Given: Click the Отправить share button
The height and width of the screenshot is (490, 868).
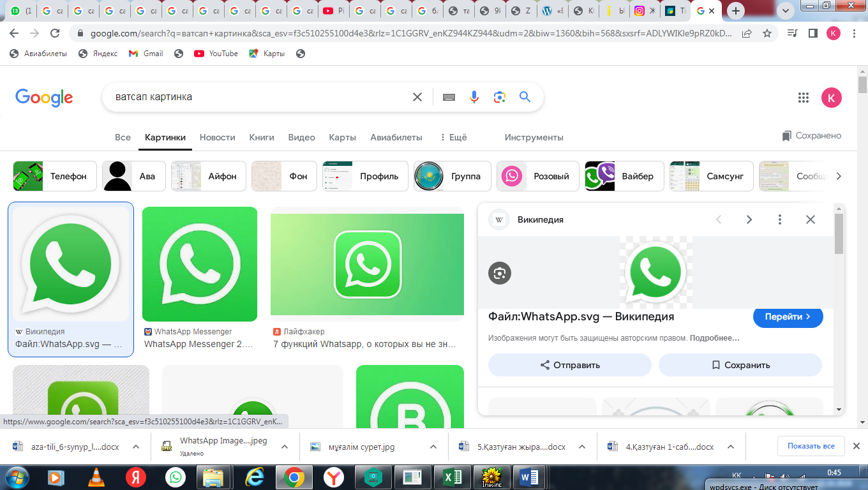Looking at the screenshot, I should 570,365.
